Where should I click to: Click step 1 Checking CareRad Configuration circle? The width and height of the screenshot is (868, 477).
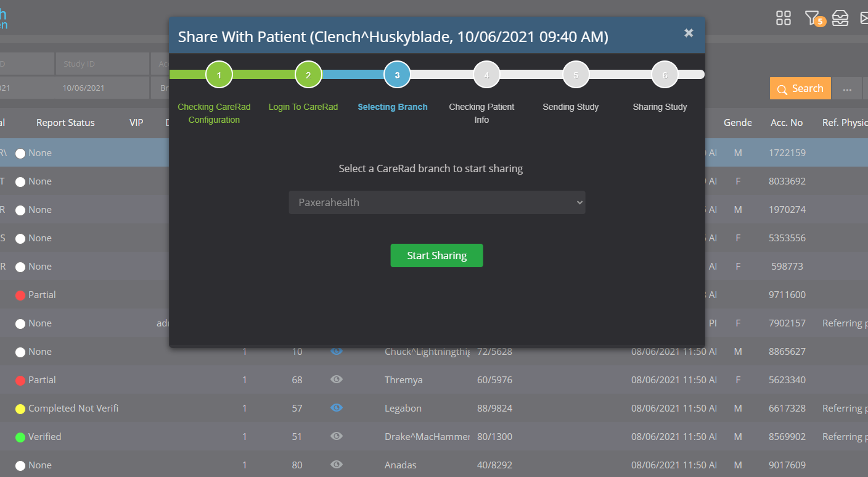pyautogui.click(x=219, y=75)
